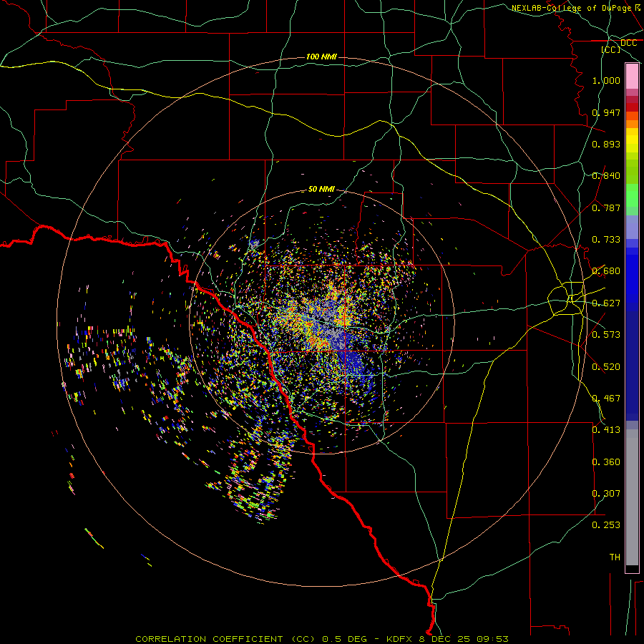Click the 0.627 color scale value
Viewport: 644px width, 644px height.
pyautogui.click(x=606, y=303)
